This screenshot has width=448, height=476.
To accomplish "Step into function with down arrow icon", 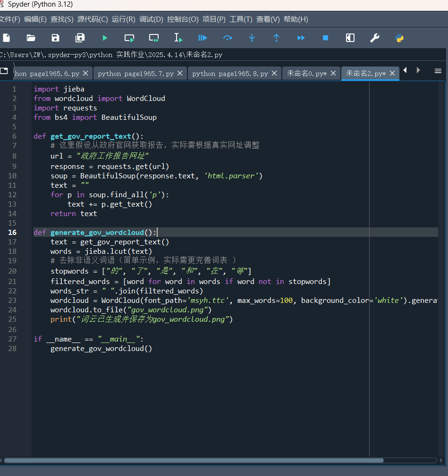I will 252,38.
